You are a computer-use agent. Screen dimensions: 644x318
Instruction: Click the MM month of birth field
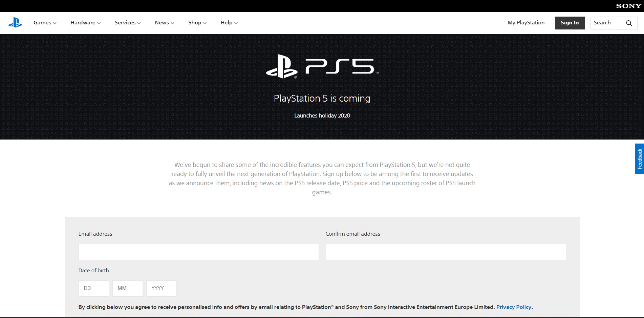(x=128, y=289)
